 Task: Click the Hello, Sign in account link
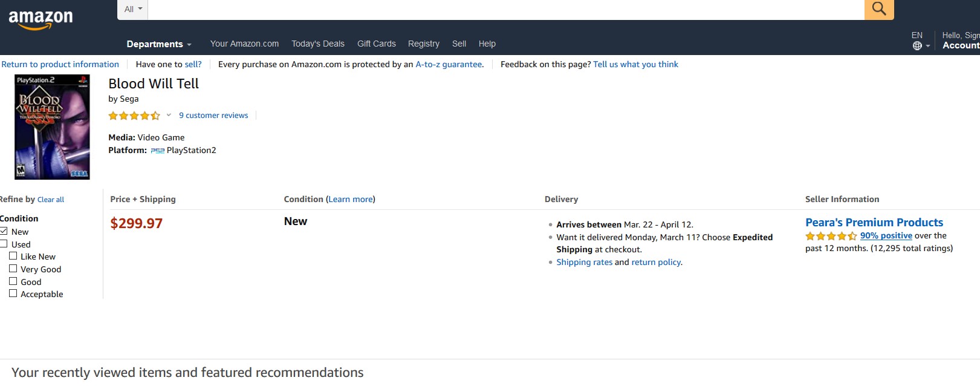tap(961, 41)
